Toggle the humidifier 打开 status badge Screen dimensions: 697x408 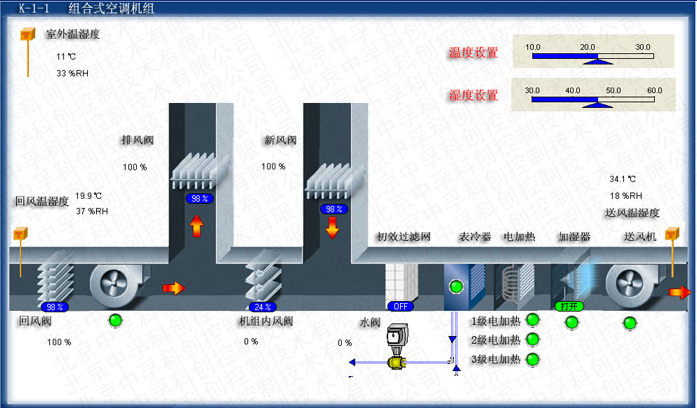click(x=568, y=306)
